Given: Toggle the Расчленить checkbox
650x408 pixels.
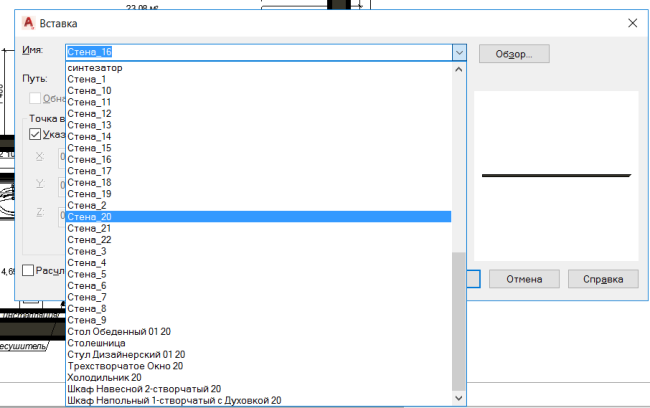Looking at the screenshot, I should (x=28, y=270).
